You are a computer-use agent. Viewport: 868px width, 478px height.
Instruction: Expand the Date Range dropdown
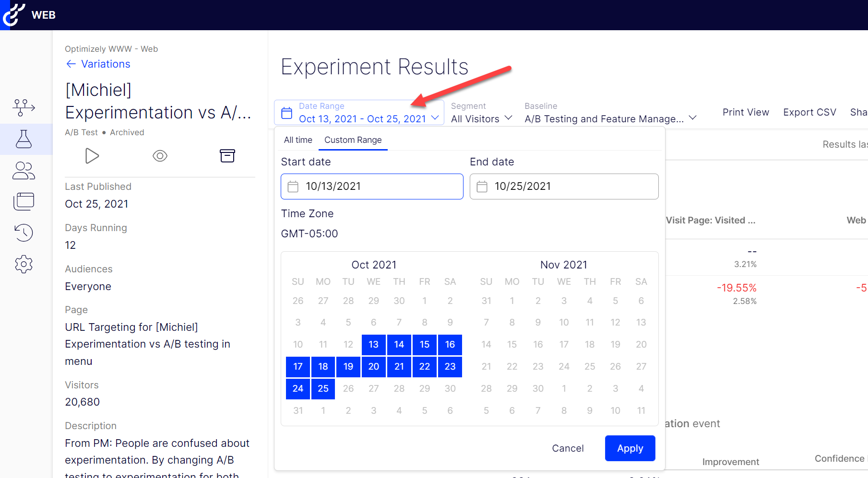click(x=359, y=113)
